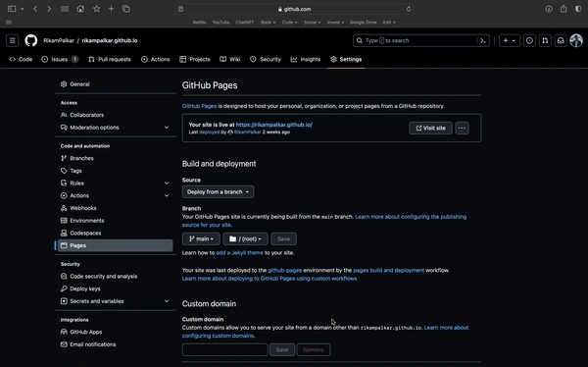Open the Insights tab
The height and width of the screenshot is (367, 588).
coord(305,59)
